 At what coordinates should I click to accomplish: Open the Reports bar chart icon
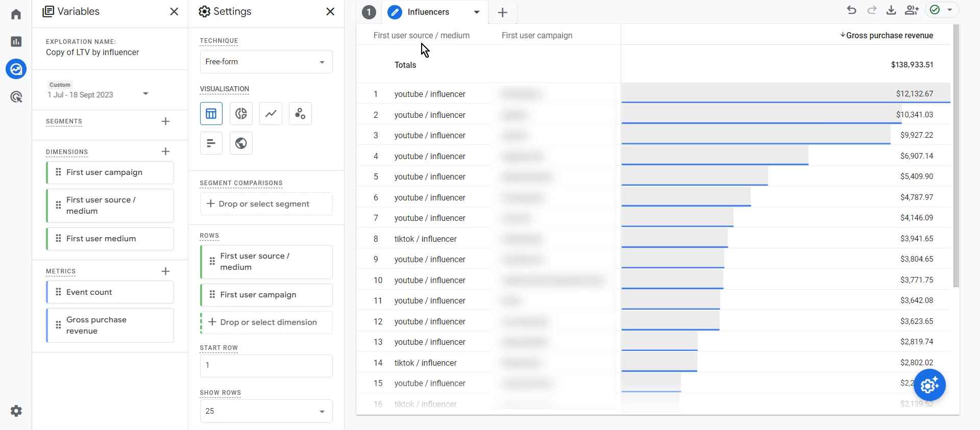coord(16,41)
